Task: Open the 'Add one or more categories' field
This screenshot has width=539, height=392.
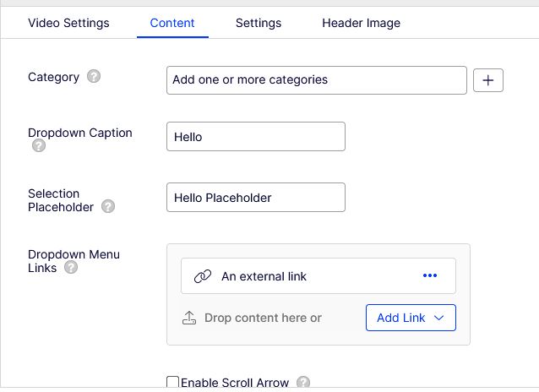Action: 316,80
